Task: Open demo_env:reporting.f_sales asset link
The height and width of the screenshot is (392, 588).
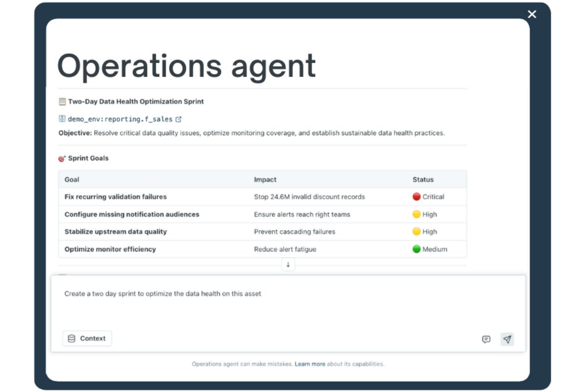Action: 120,119
